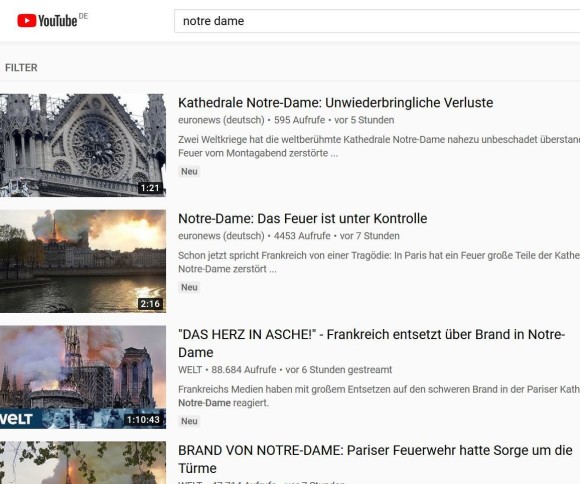Click the description beginning 'Zwei Weltkriege hat die'

379,146
